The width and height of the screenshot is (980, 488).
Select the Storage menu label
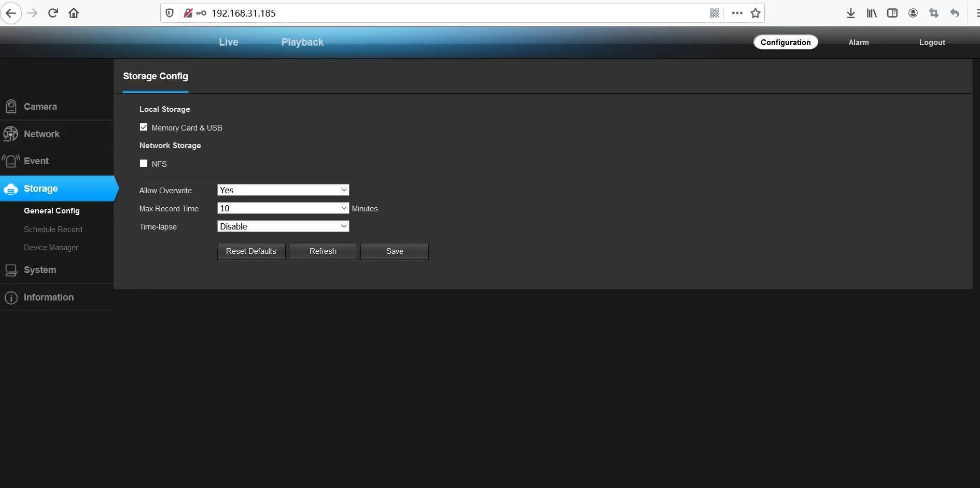tap(40, 189)
